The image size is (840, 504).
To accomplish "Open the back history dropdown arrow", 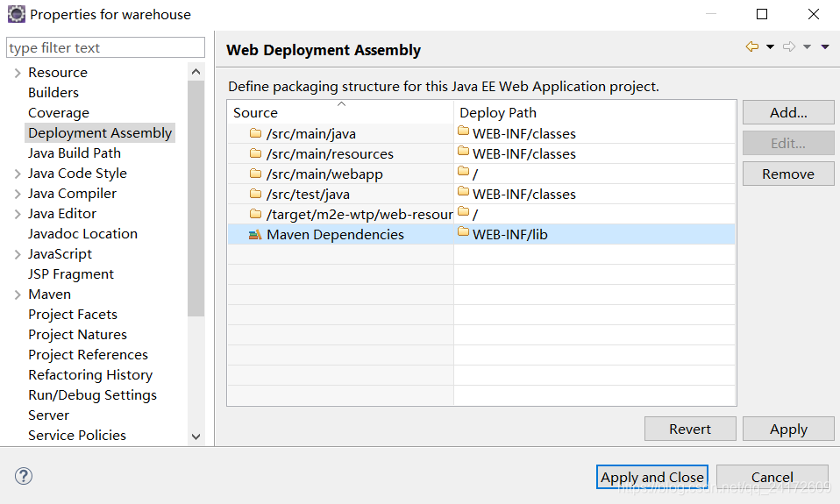I will point(770,47).
